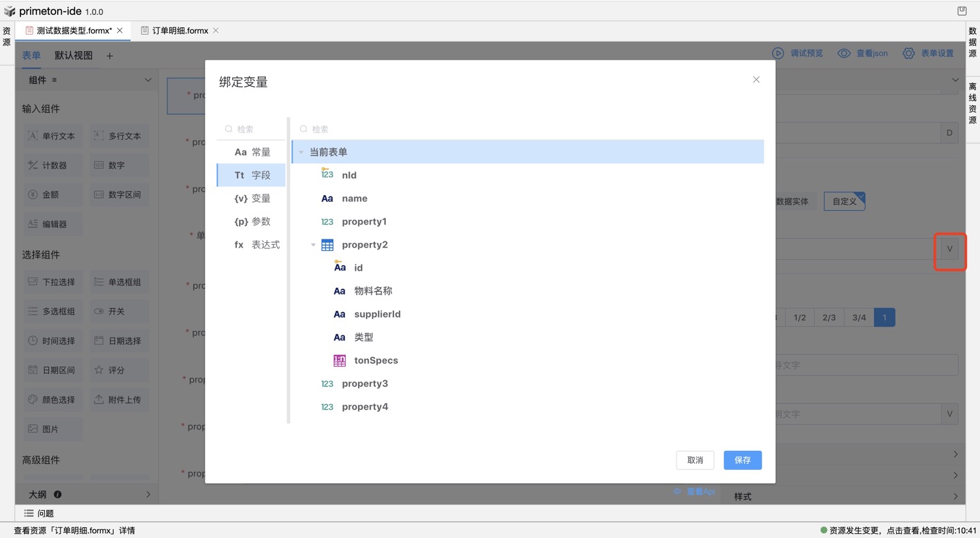Select the 数据实体 option
Screen dimensions: 980x538
[x=792, y=201]
